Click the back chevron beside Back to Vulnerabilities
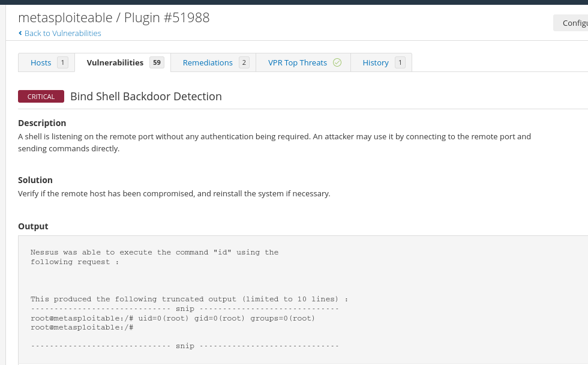Viewport: 588px width, 365px height. click(20, 33)
